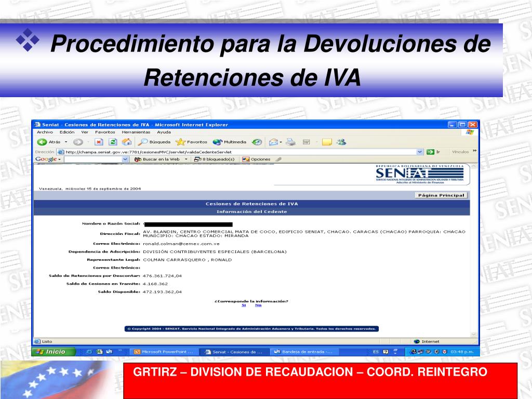This screenshot has width=532, height=399.
Task: Refresh the page with the green icon
Action: coord(113,142)
